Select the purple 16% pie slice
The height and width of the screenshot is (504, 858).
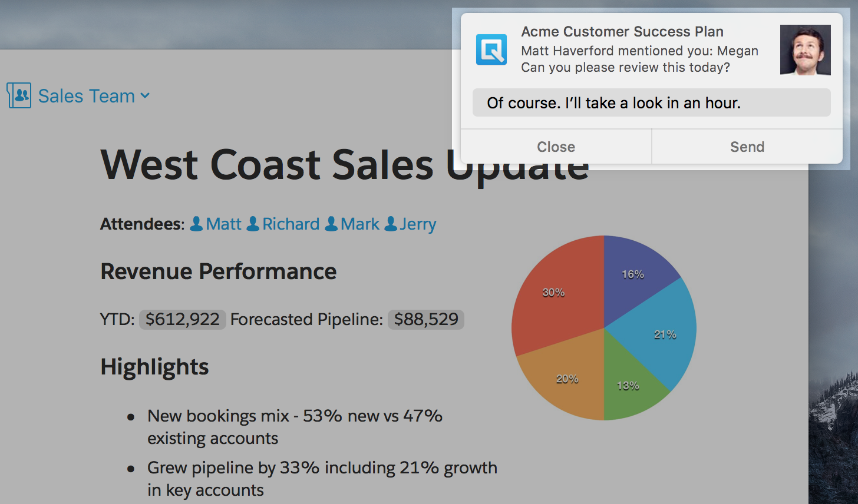633,271
